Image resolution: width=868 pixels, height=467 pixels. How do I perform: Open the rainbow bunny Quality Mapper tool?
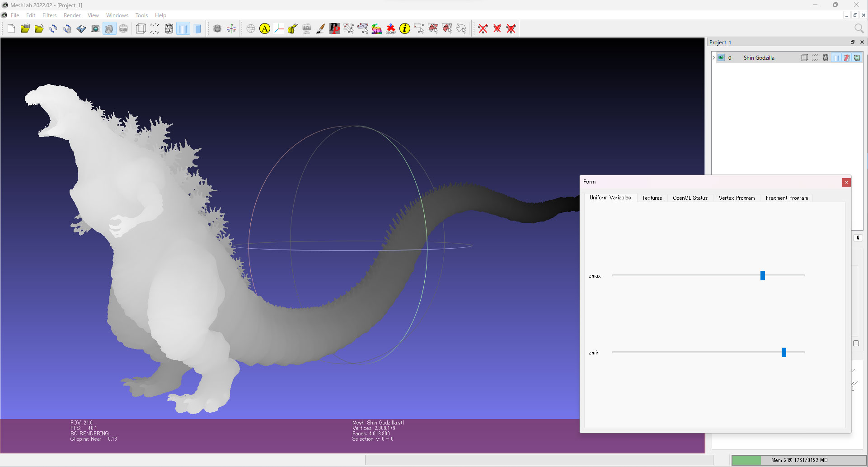(376, 29)
